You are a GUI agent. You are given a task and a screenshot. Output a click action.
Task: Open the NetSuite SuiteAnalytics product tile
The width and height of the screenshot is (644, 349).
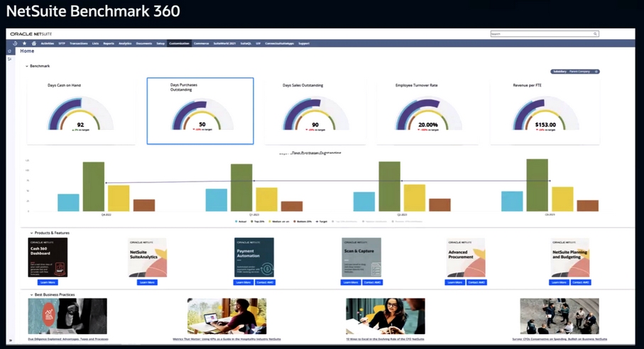(147, 257)
